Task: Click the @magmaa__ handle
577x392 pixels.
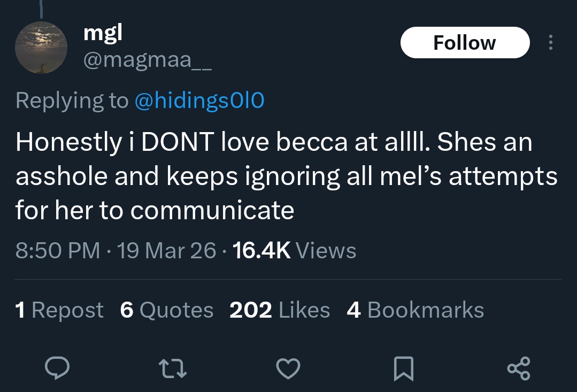Action: 147,60
